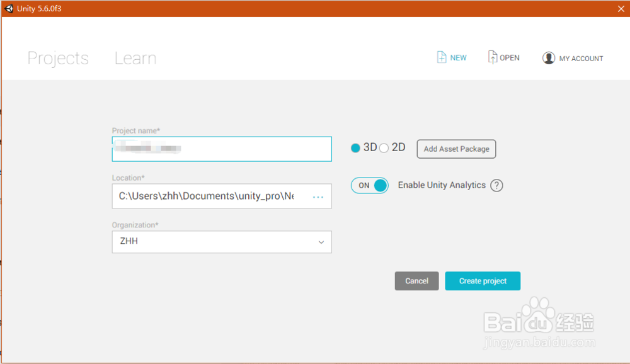This screenshot has width=630, height=364.
Task: Click the MY ACCOUNT label
Action: 581,59
